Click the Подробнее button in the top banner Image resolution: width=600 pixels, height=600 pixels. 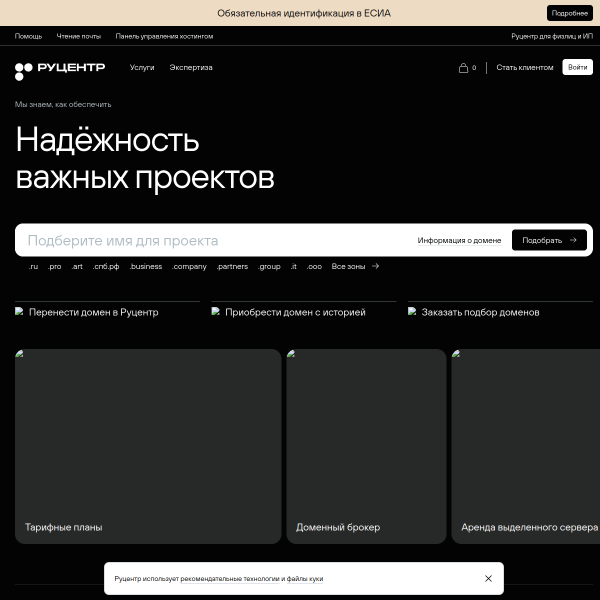tap(569, 13)
